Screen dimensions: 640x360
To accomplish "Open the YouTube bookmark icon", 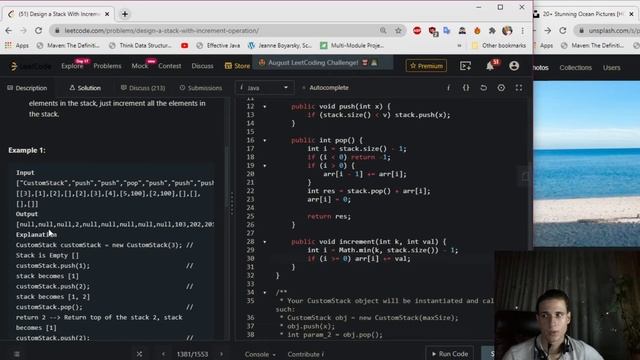I will tap(184, 46).
